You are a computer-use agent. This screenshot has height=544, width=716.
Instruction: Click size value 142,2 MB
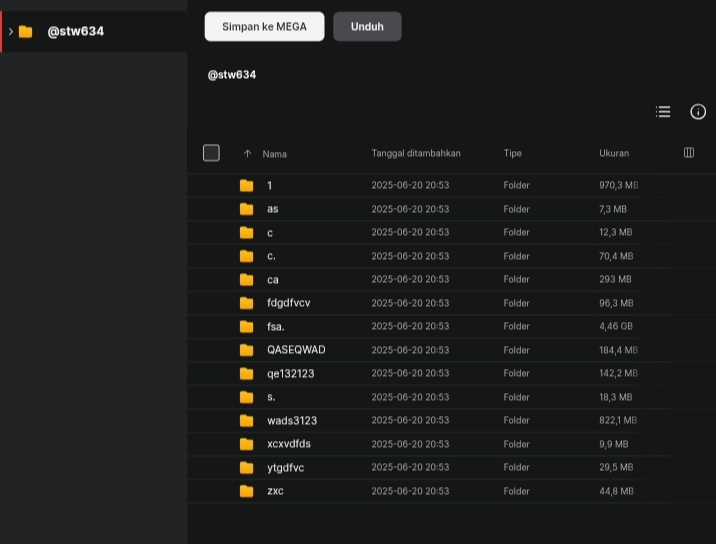click(618, 374)
